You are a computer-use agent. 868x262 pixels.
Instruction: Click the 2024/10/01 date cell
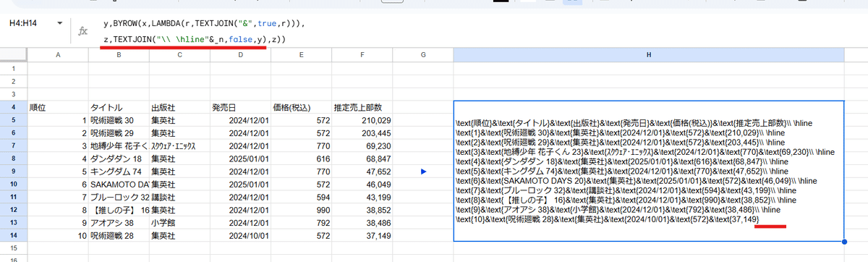[240, 237]
